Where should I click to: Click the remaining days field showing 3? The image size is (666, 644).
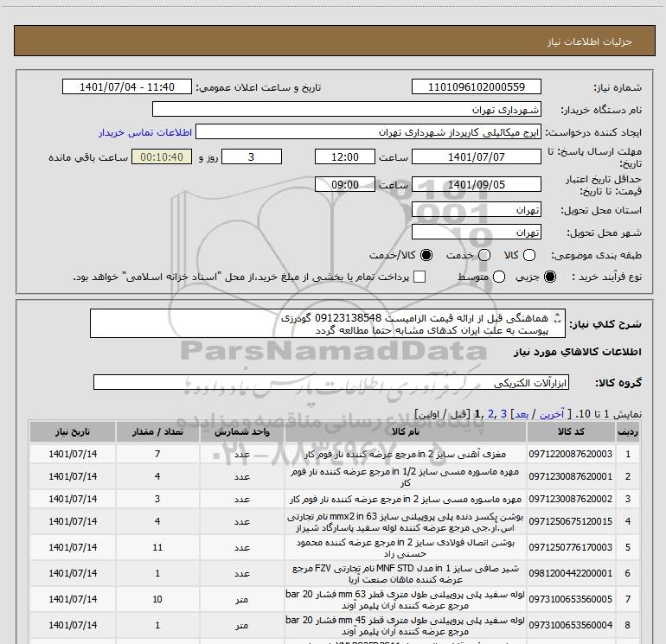[x=252, y=156]
